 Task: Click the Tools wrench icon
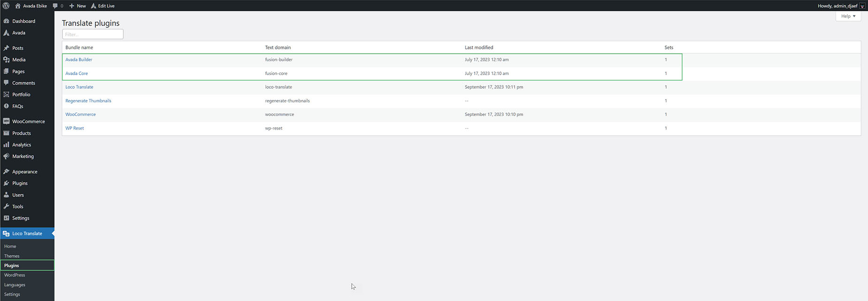pos(6,206)
